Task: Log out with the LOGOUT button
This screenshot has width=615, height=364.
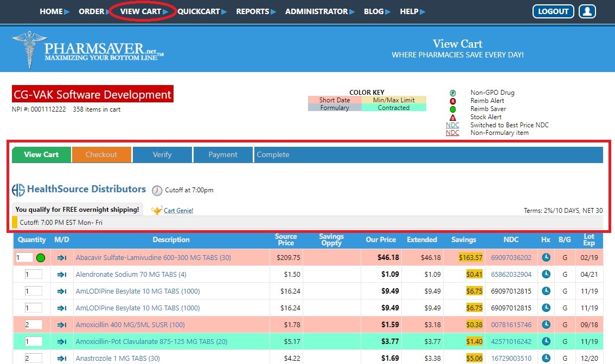Action: 553,11
